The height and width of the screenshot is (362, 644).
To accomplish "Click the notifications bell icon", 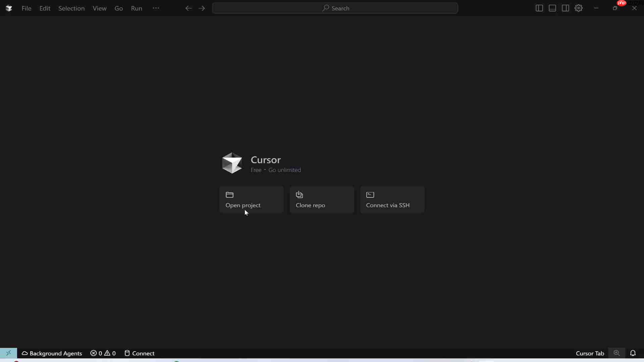I will point(634,353).
